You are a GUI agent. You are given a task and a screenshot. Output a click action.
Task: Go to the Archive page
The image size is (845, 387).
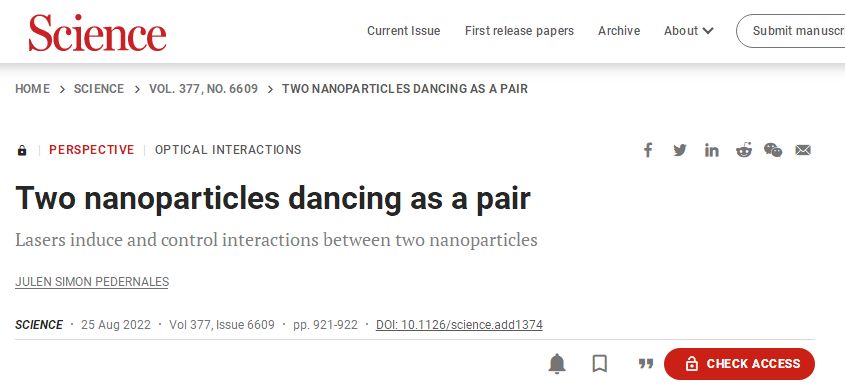619,31
